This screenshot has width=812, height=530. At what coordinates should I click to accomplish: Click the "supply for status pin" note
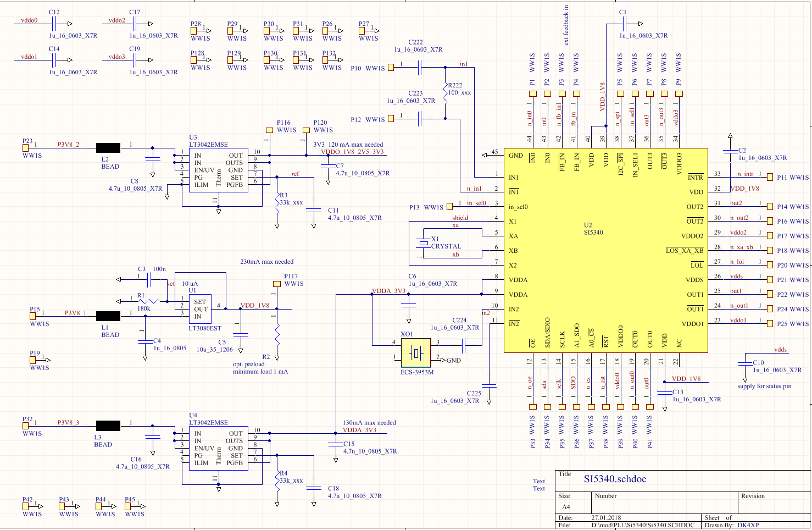(764, 386)
